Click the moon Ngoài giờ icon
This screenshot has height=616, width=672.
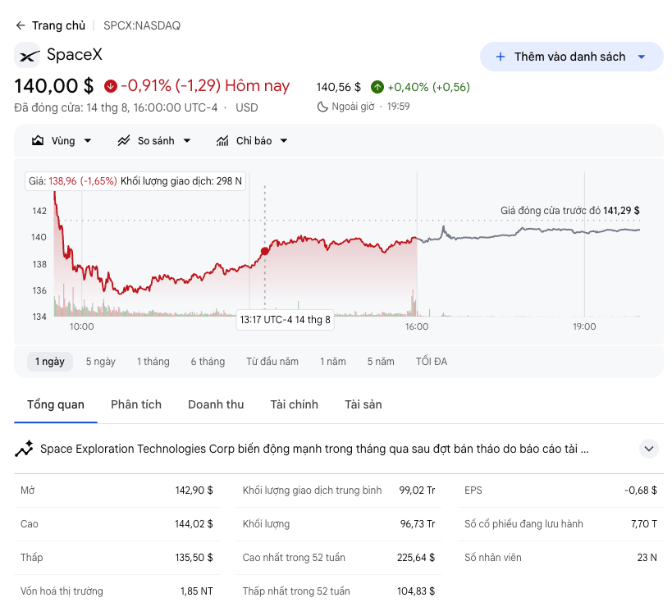(322, 107)
